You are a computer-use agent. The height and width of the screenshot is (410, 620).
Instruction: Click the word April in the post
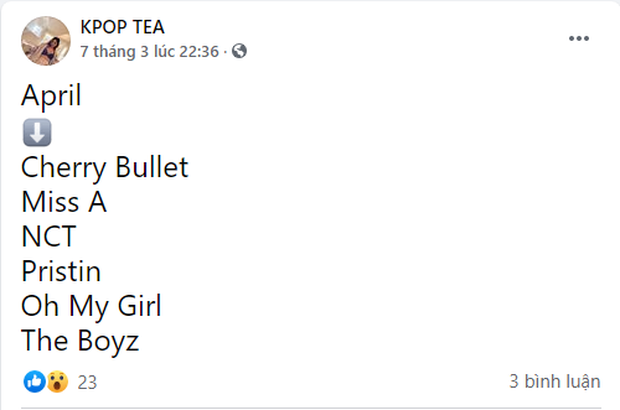point(51,97)
